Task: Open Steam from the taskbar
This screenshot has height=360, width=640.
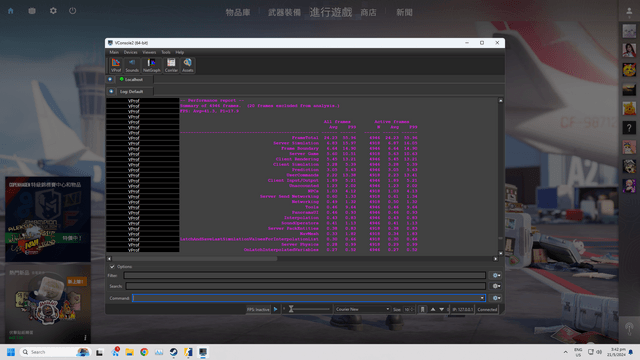Action: click(x=173, y=352)
